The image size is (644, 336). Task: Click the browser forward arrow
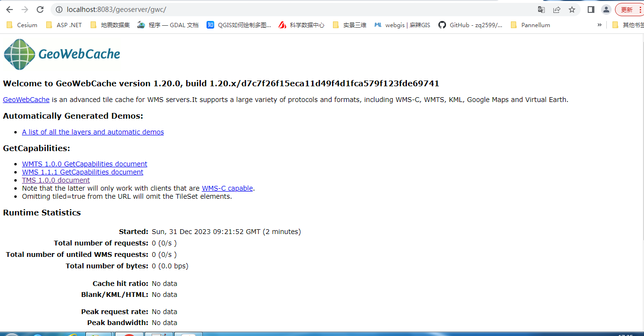point(25,10)
